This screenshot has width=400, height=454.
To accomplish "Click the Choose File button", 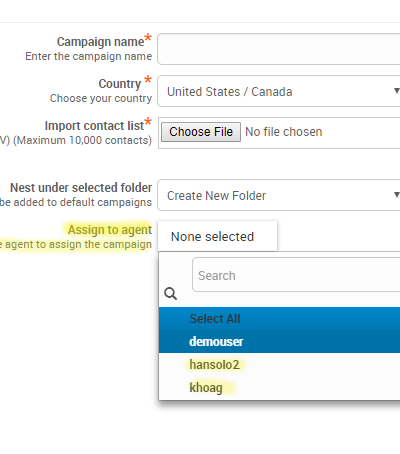I will tap(201, 132).
